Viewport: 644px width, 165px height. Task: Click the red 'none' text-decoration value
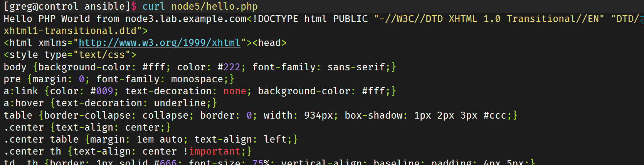point(235,91)
